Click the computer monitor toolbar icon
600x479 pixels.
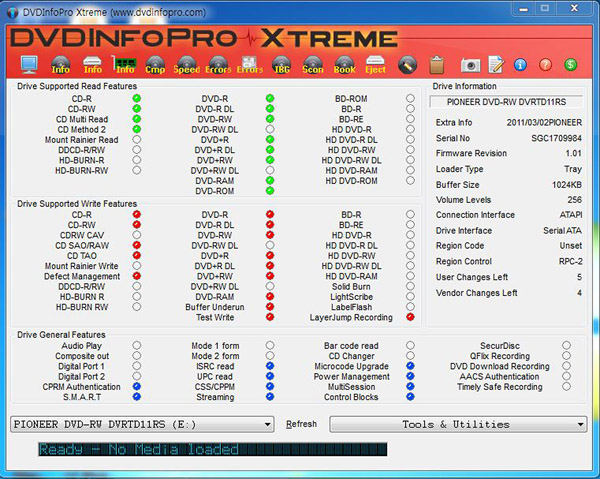pyautogui.click(x=29, y=65)
